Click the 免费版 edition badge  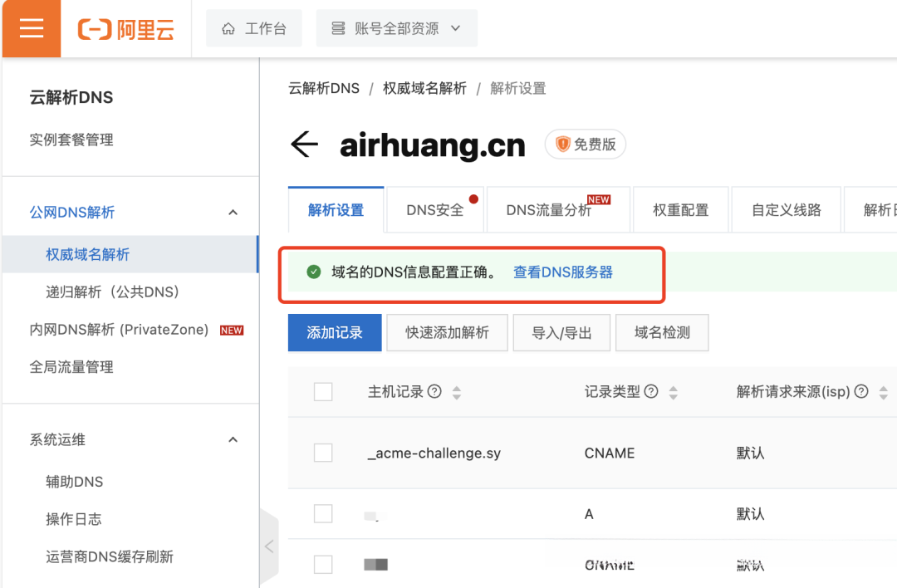[x=586, y=145]
